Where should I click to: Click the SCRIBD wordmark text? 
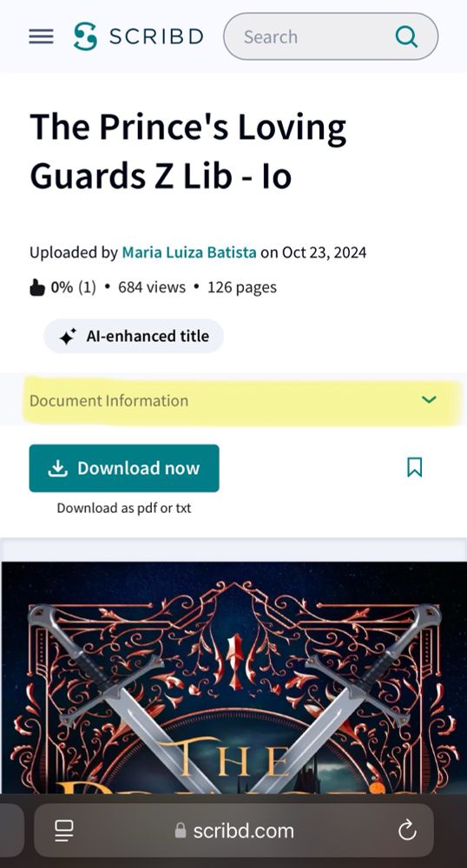[x=156, y=36]
